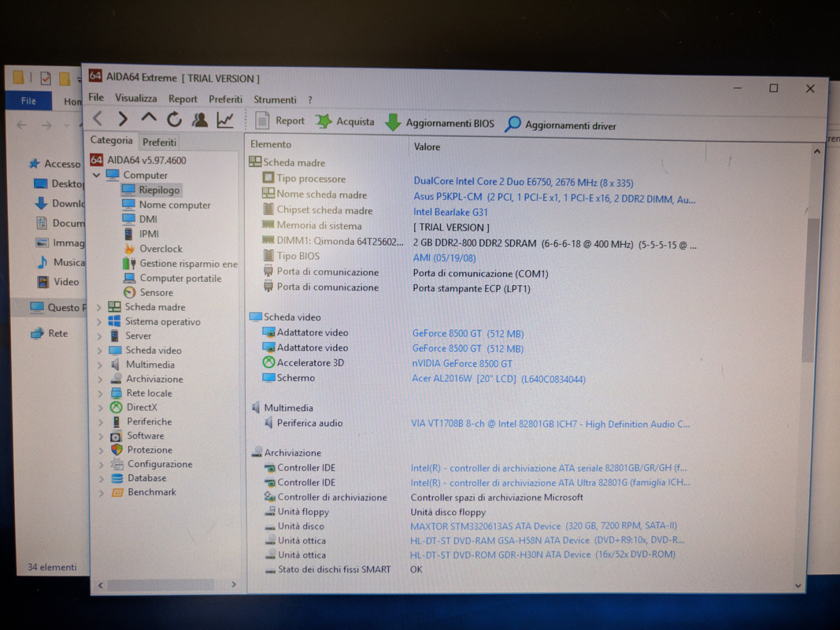
Task: Click the Benchmark icon in the tree
Action: pos(117,491)
